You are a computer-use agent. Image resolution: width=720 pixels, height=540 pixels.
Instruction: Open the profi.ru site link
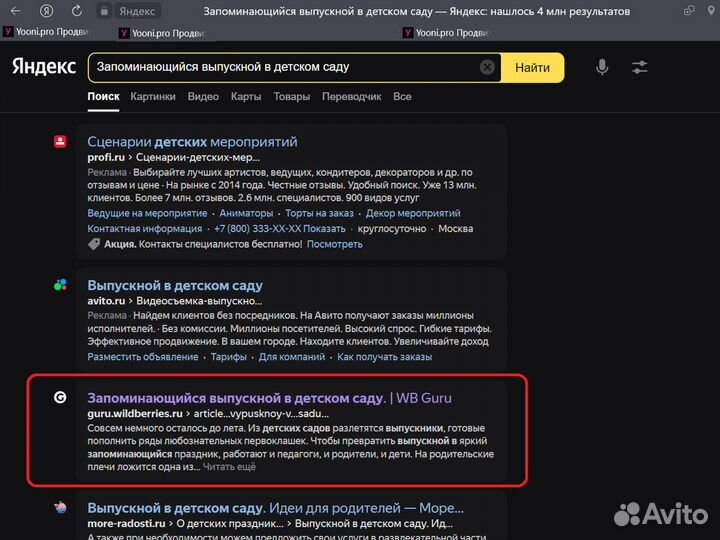(x=106, y=157)
